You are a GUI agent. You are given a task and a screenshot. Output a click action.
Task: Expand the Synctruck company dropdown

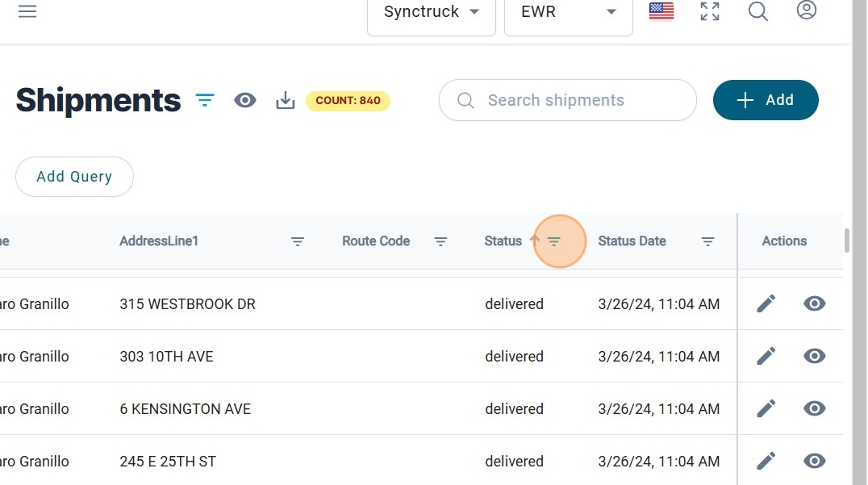click(x=432, y=12)
